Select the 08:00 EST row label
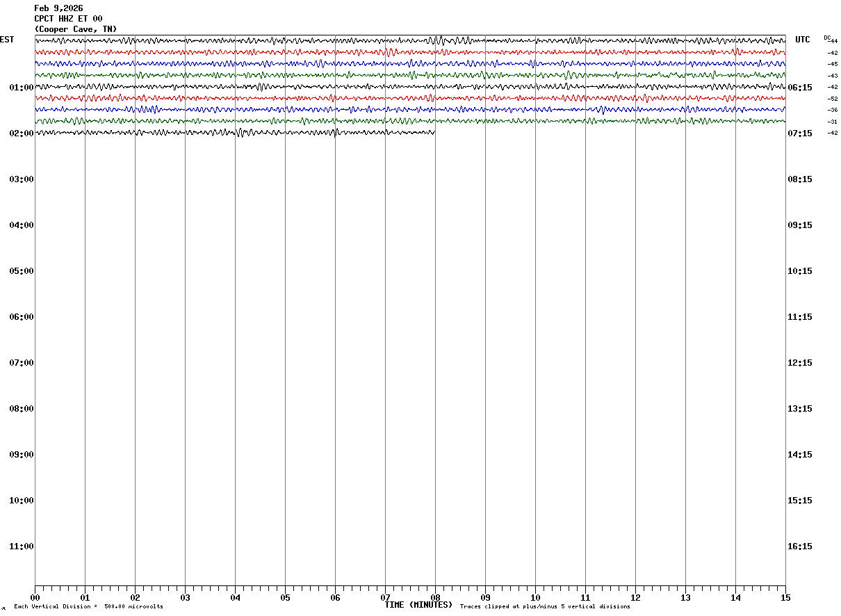841x616 pixels. (x=22, y=409)
